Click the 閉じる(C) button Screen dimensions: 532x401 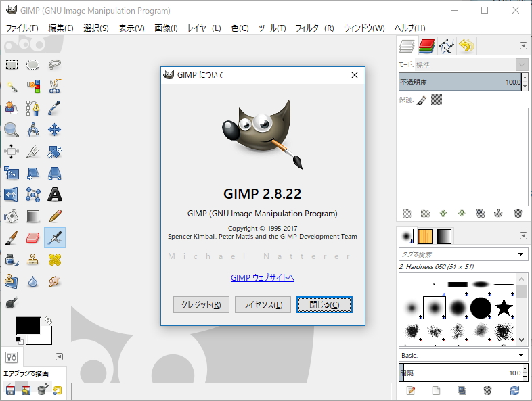tap(324, 305)
